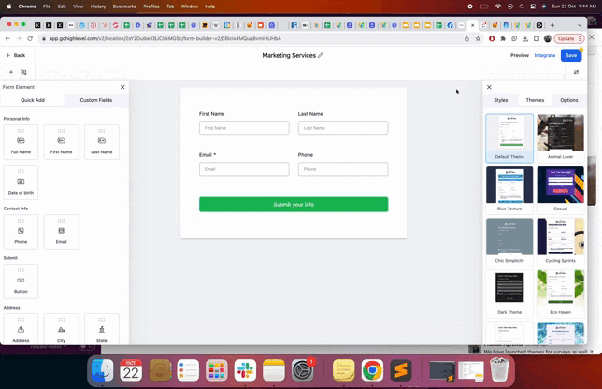
Task: Click the plus add element icon under Back
Action: tap(11, 72)
